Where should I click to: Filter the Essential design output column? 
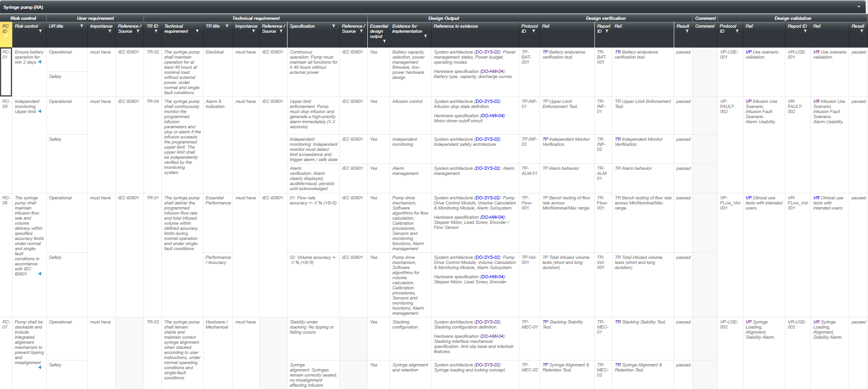[384, 41]
